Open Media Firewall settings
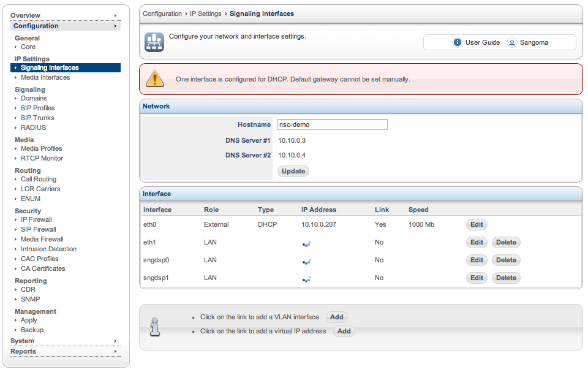The image size is (588, 372). click(42, 239)
